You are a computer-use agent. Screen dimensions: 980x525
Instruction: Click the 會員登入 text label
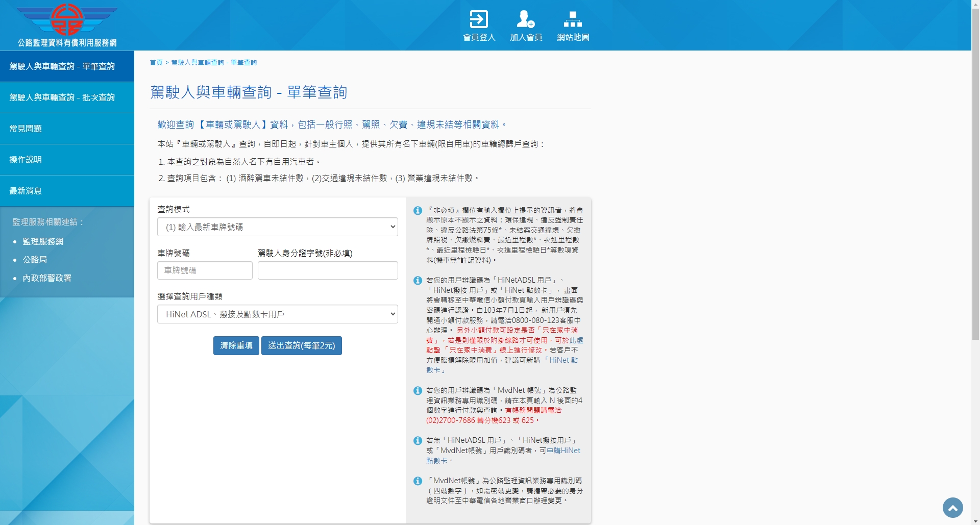click(479, 37)
